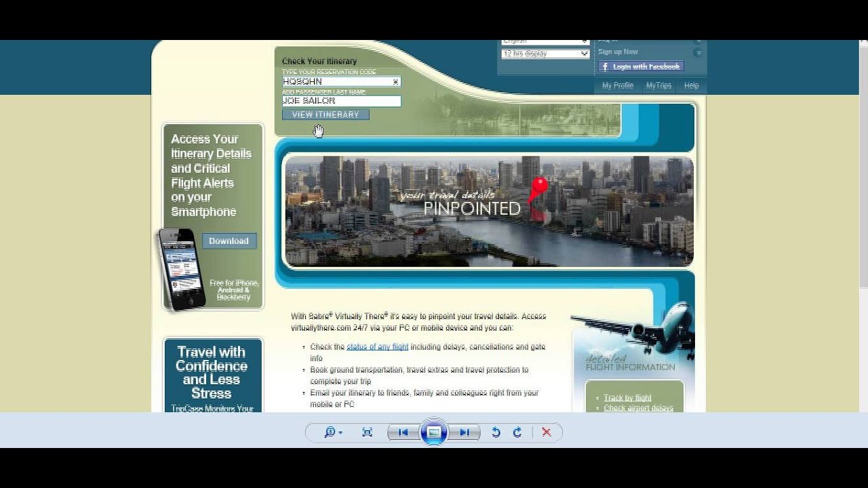
Task: Open the language dropdown above 12 hrs display
Action: click(x=545, y=42)
